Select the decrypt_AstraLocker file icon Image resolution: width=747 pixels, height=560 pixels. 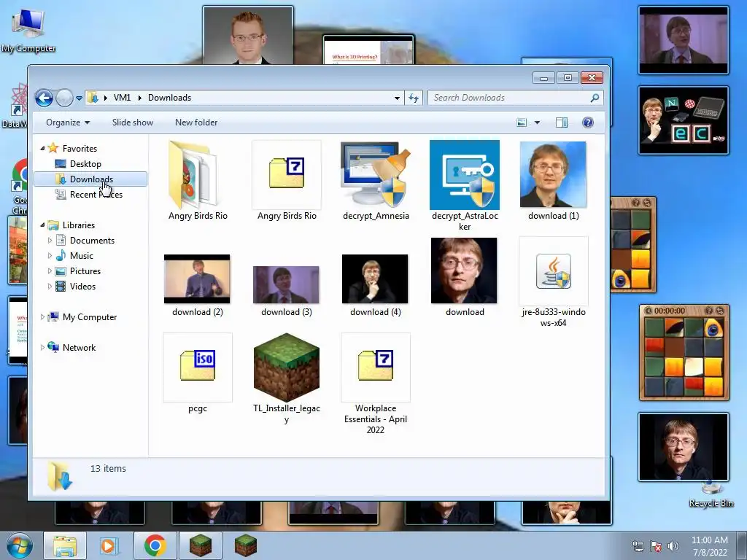coord(465,175)
